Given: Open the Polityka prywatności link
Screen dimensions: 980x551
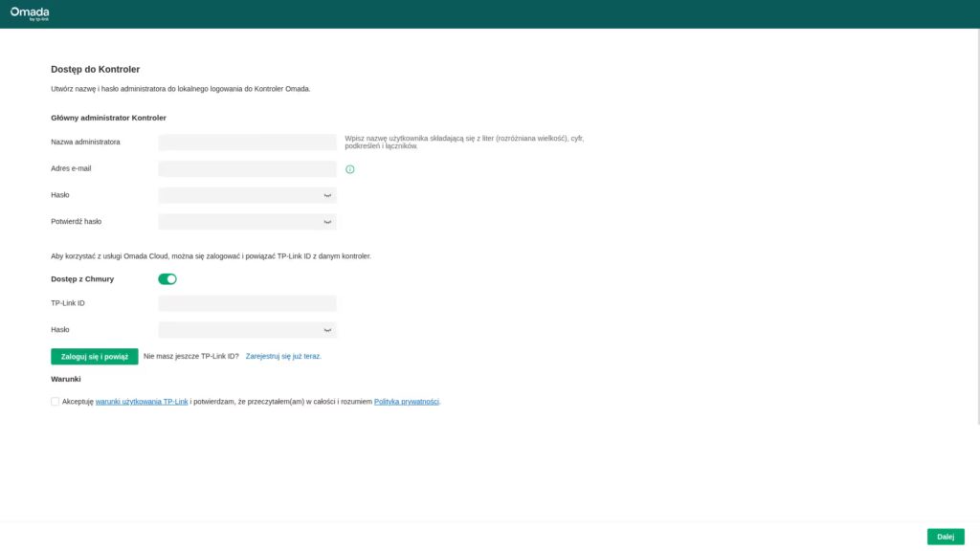Looking at the screenshot, I should [406, 402].
